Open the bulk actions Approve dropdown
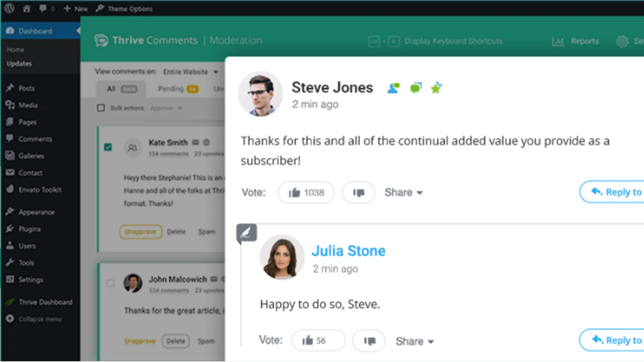Viewport: 644px width, 362px height. pos(166,108)
